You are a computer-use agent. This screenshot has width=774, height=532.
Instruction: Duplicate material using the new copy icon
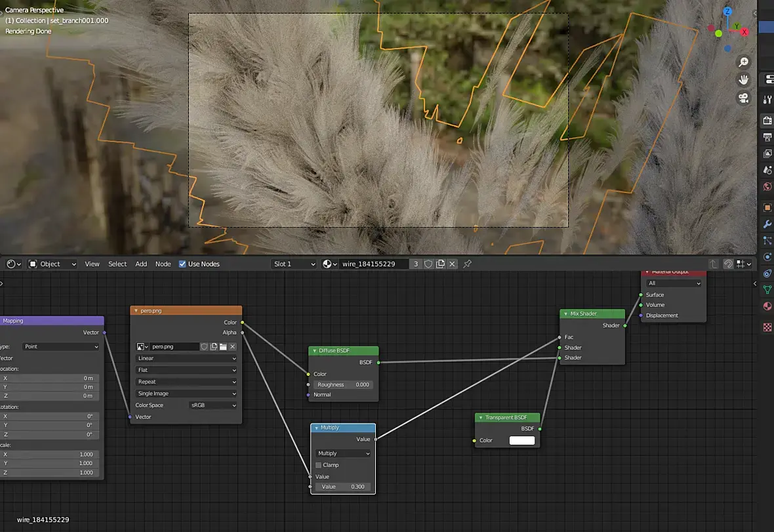pyautogui.click(x=440, y=264)
